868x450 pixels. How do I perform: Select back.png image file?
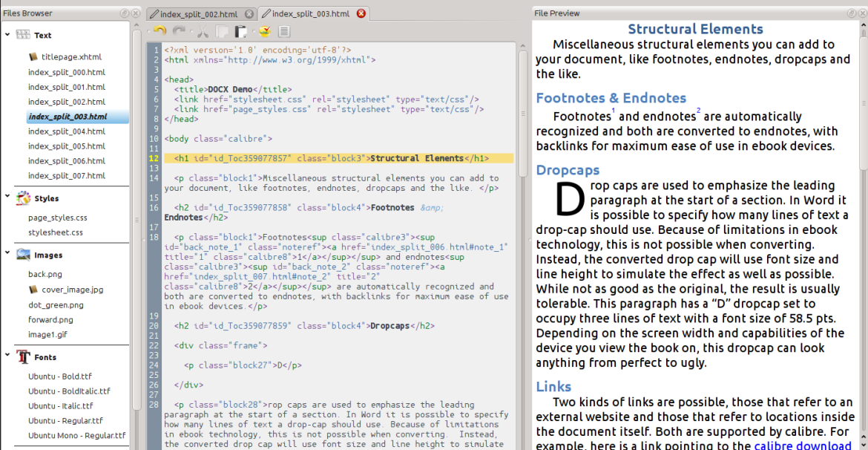point(44,274)
